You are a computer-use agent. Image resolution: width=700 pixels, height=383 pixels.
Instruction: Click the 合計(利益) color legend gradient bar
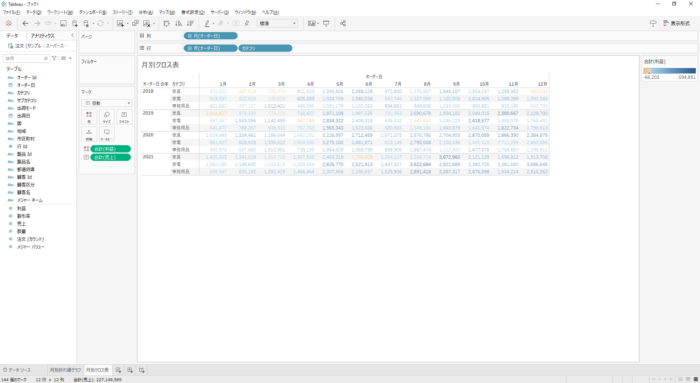click(x=669, y=71)
